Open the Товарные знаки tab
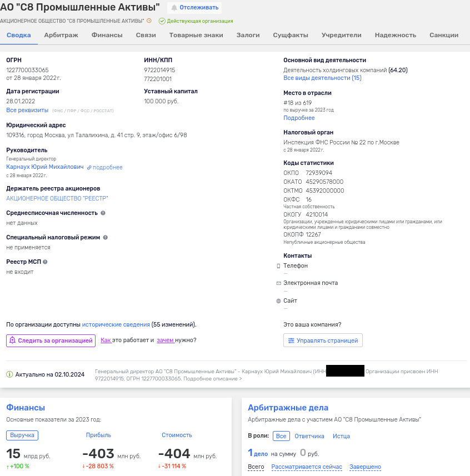The image size is (470, 476). [x=196, y=35]
